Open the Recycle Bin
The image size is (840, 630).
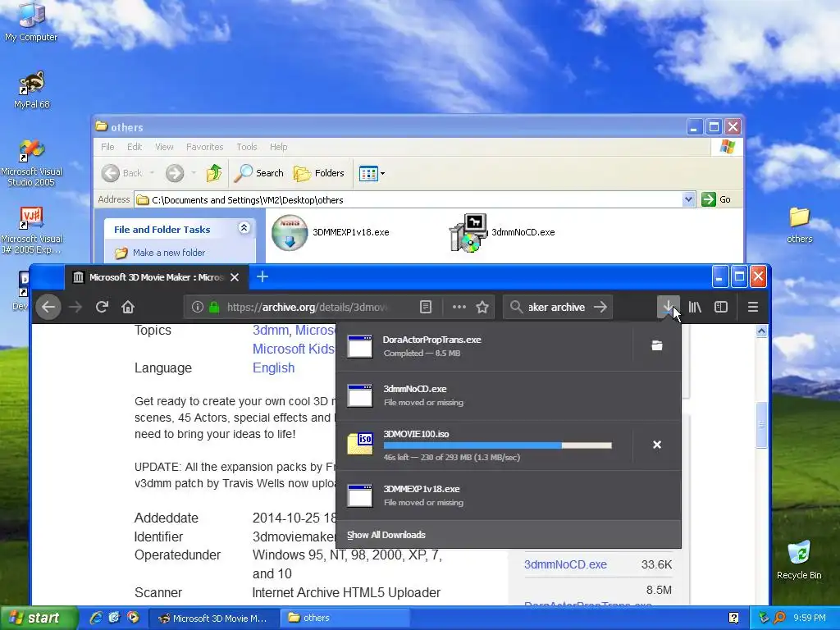point(799,559)
